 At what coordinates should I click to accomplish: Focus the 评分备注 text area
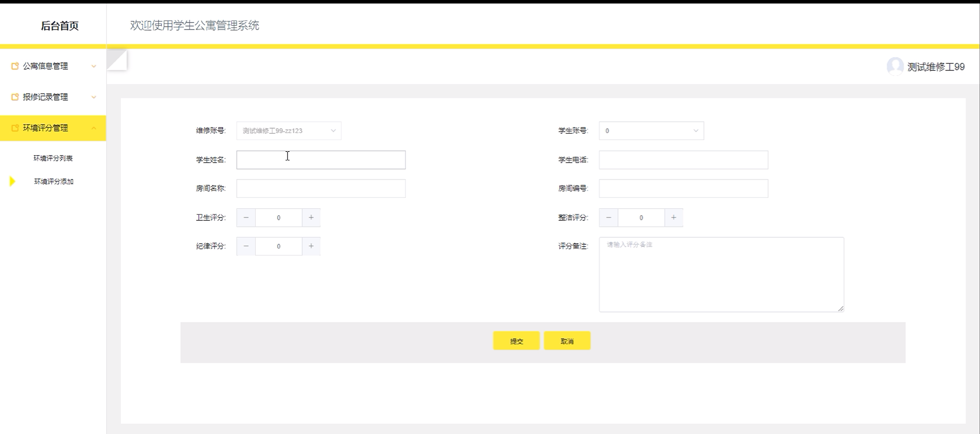click(x=721, y=274)
